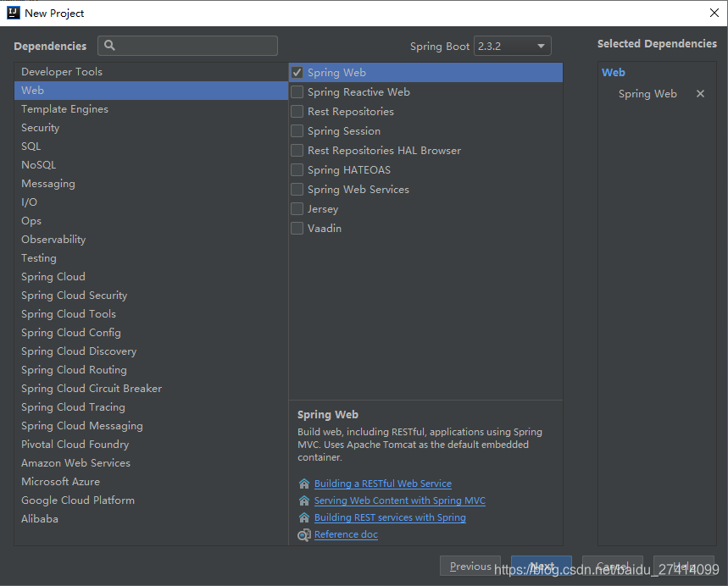Choose Amazon Web Services category
The image size is (728, 586).
pos(152,463)
